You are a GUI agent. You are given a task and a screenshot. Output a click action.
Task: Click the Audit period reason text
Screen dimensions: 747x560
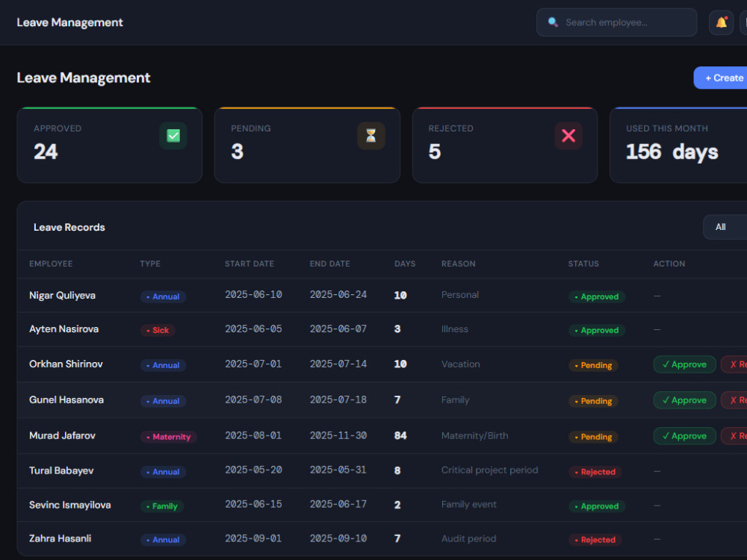point(469,538)
